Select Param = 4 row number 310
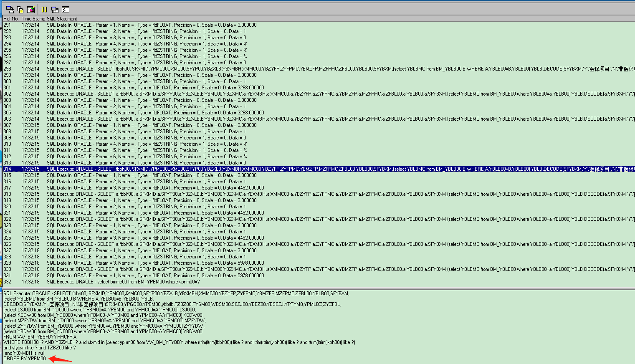This screenshot has width=635, height=364. coord(319,144)
